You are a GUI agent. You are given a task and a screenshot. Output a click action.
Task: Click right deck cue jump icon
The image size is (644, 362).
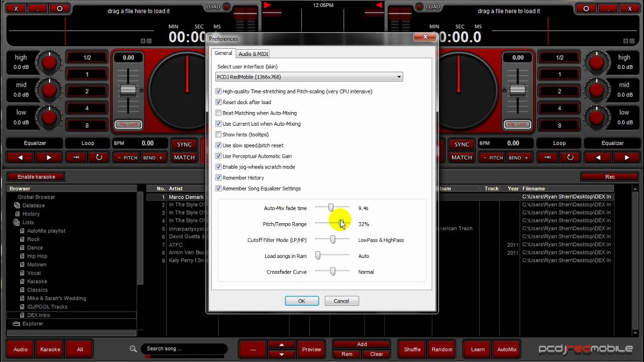click(x=547, y=157)
